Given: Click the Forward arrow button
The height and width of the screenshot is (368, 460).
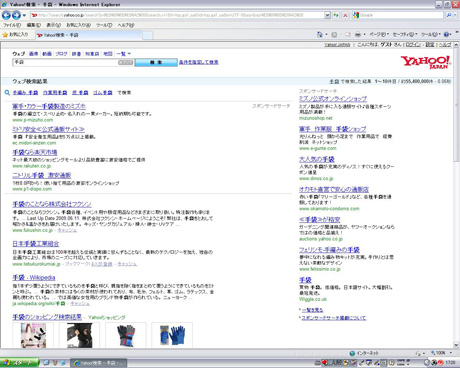Looking at the screenshot, I should pos(16,15).
